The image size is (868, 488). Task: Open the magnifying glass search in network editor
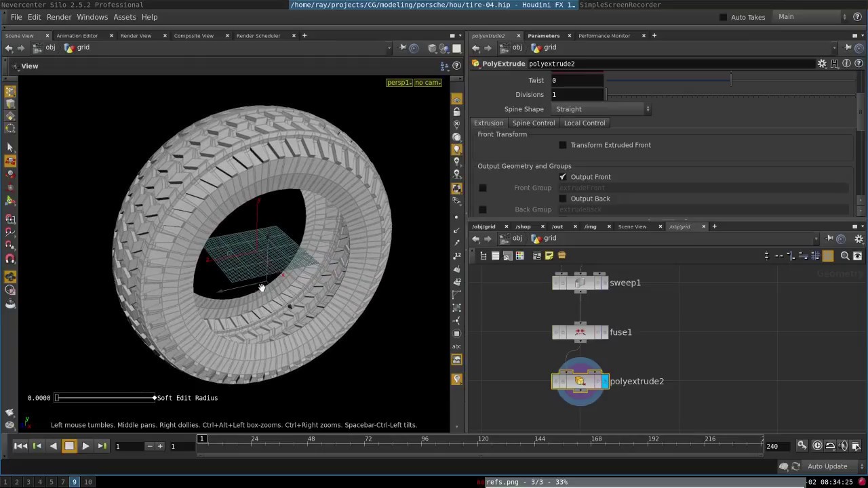pyautogui.click(x=845, y=256)
